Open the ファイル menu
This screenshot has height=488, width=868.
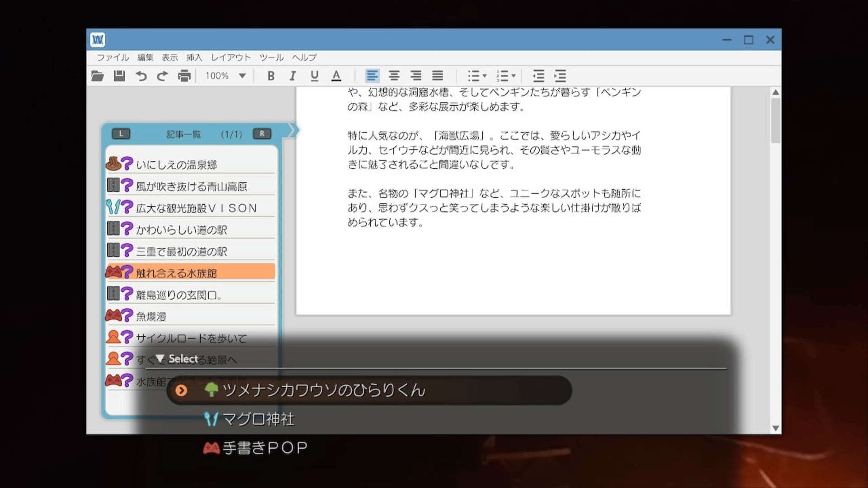[x=113, y=57]
